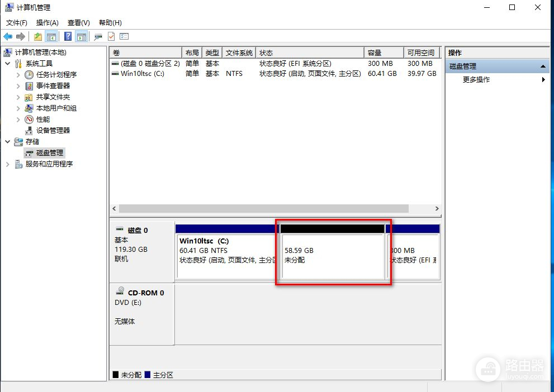Viewport: 554px width, 392px height.
Task: Click the disk-with-magnifier toolbar icon
Action: pyautogui.click(x=98, y=36)
